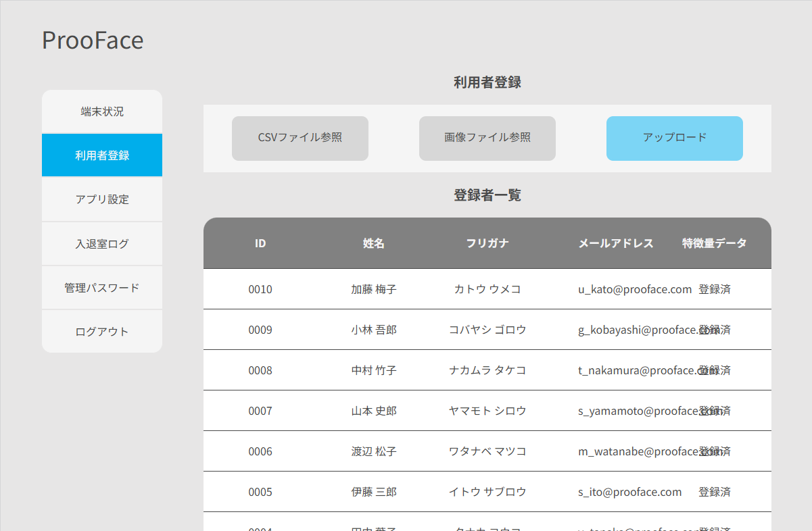Select ID cell 0007
The width and height of the screenshot is (812, 531).
260,411
